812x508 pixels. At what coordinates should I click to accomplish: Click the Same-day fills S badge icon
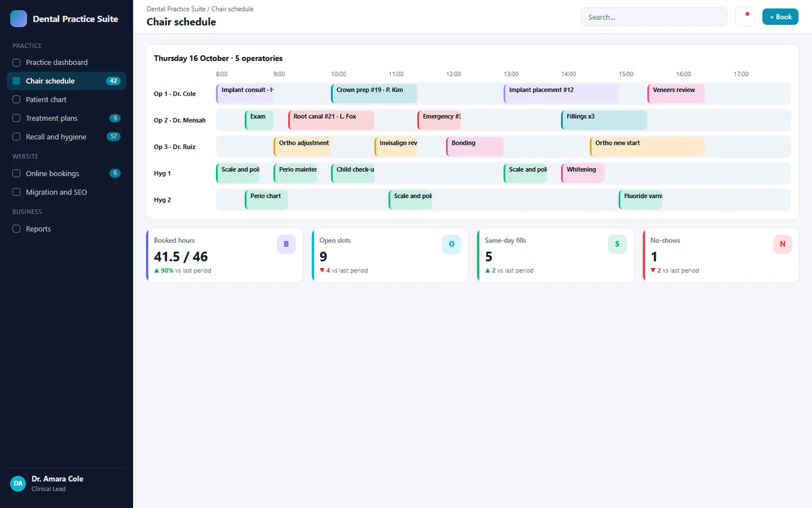click(x=617, y=244)
